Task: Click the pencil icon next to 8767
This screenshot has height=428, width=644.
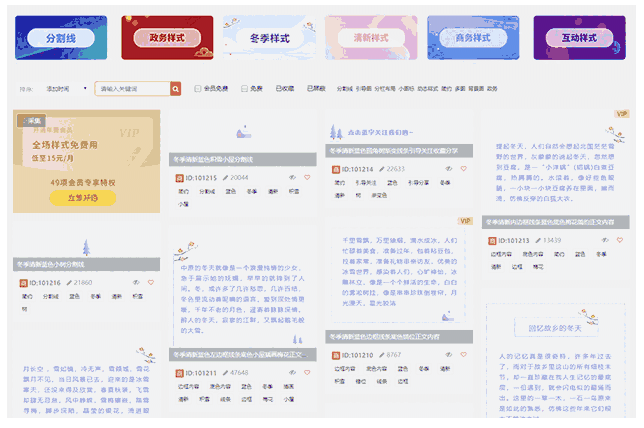Action: pyautogui.click(x=382, y=355)
